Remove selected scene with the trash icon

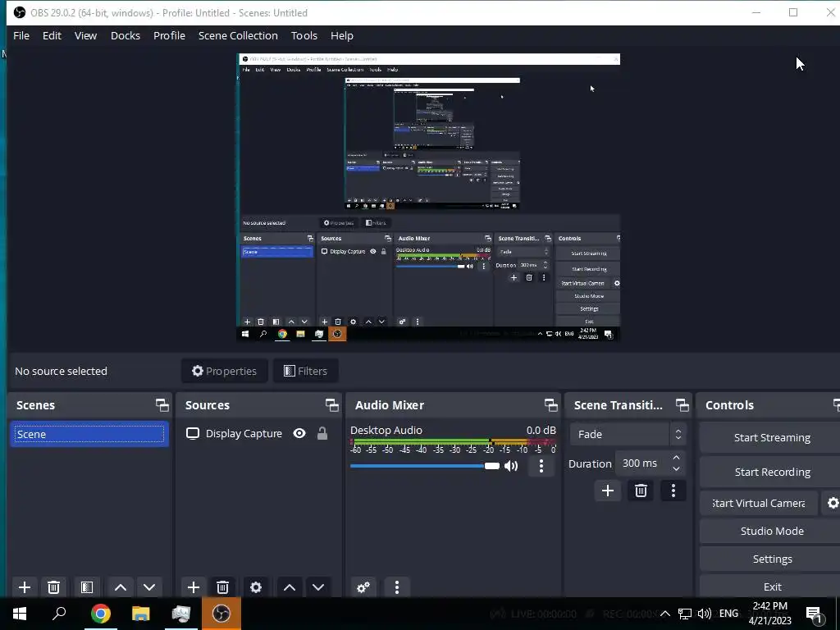53,587
